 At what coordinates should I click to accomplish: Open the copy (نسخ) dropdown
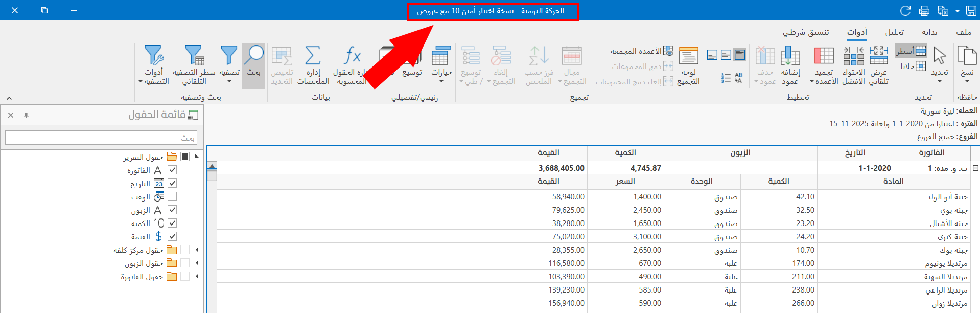point(967,65)
